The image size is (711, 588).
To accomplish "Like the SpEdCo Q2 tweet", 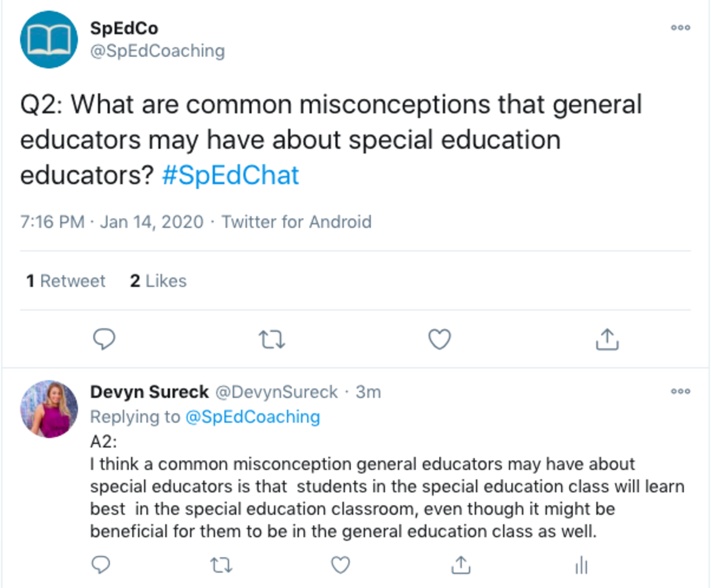I will (440, 339).
